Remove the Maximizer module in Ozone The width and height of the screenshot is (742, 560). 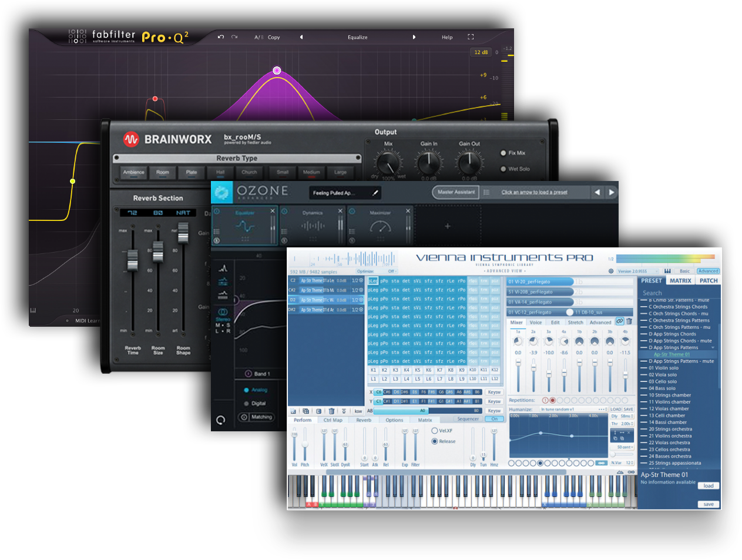coord(408,211)
